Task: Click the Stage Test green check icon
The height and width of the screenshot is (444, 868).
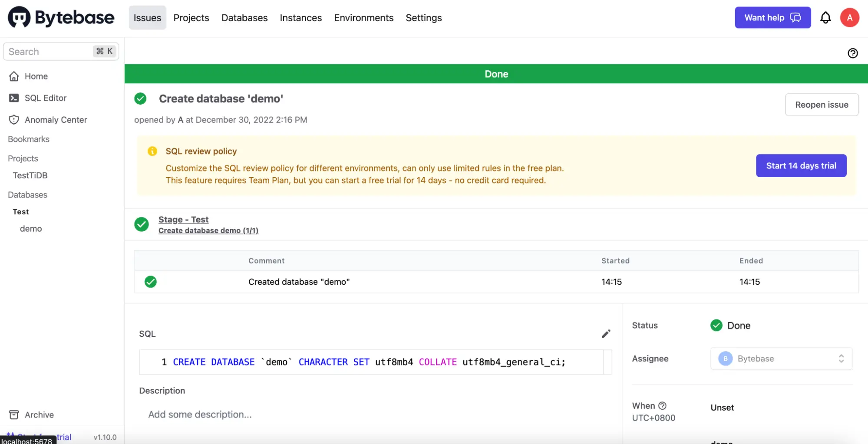Action: (x=142, y=224)
